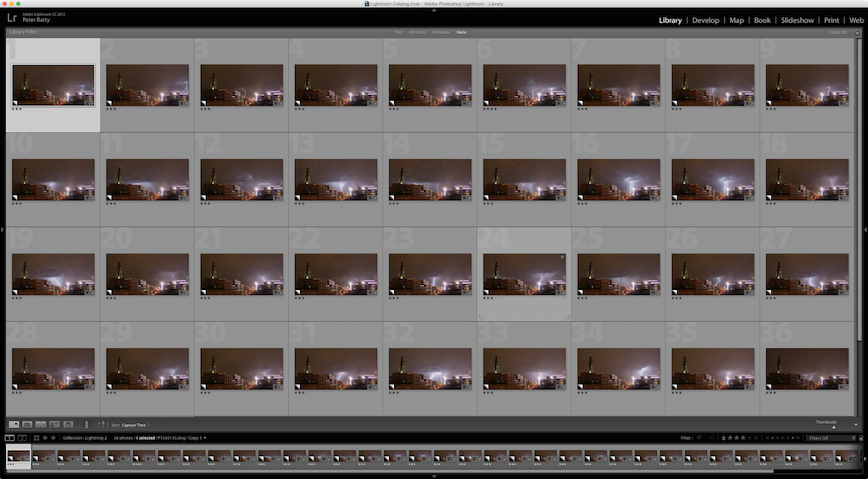Switch to Grid view in toolbar

(x=14, y=424)
